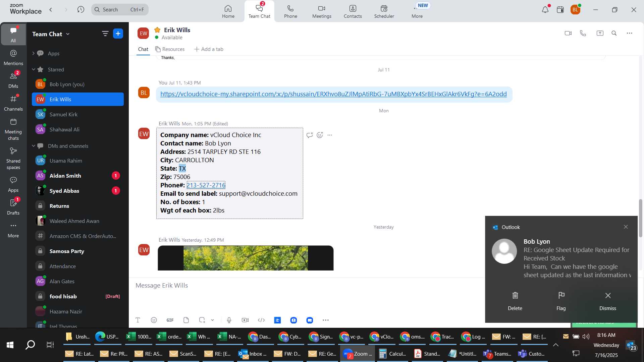This screenshot has width=644, height=362.
Task: Open the emoji picker in composer
Action: point(154,320)
